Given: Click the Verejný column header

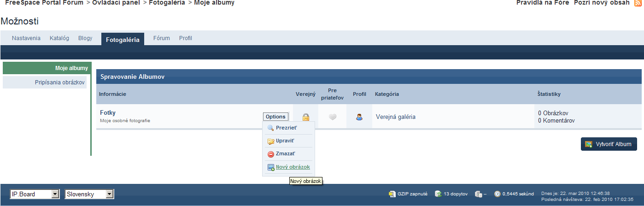Looking at the screenshot, I should pyautogui.click(x=305, y=94).
